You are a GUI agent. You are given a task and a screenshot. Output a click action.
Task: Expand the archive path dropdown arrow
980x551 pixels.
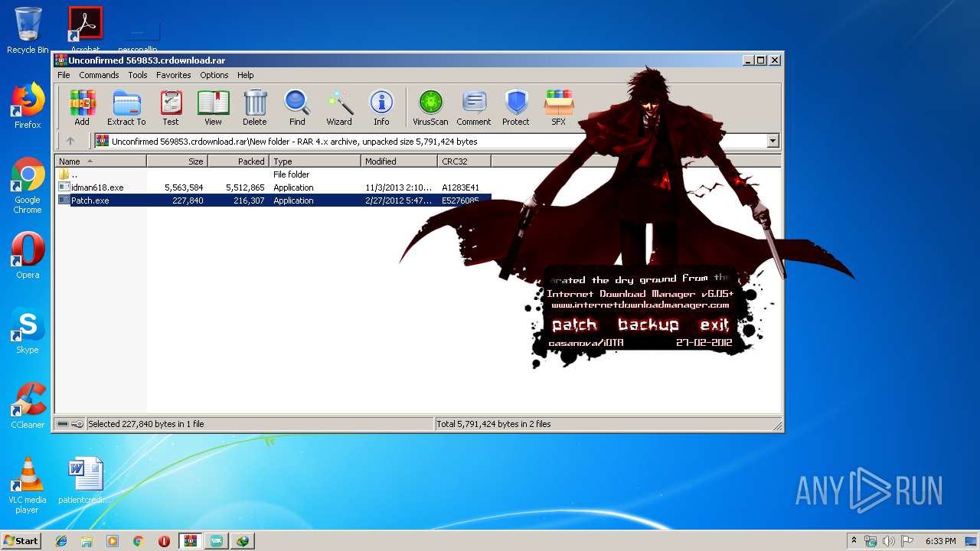click(773, 141)
